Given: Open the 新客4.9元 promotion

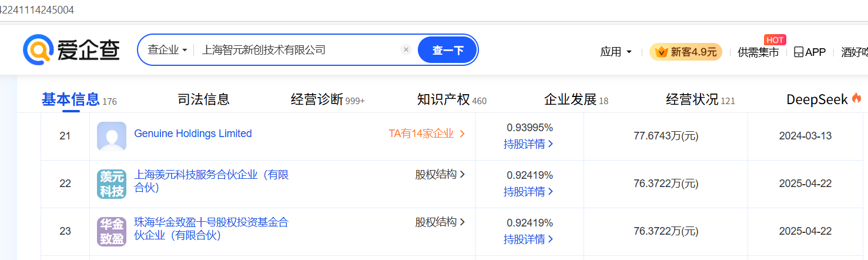Looking at the screenshot, I should coord(686,52).
